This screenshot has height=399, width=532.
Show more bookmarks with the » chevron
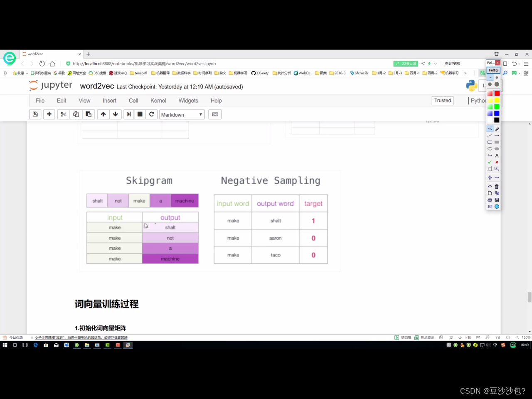(465, 73)
